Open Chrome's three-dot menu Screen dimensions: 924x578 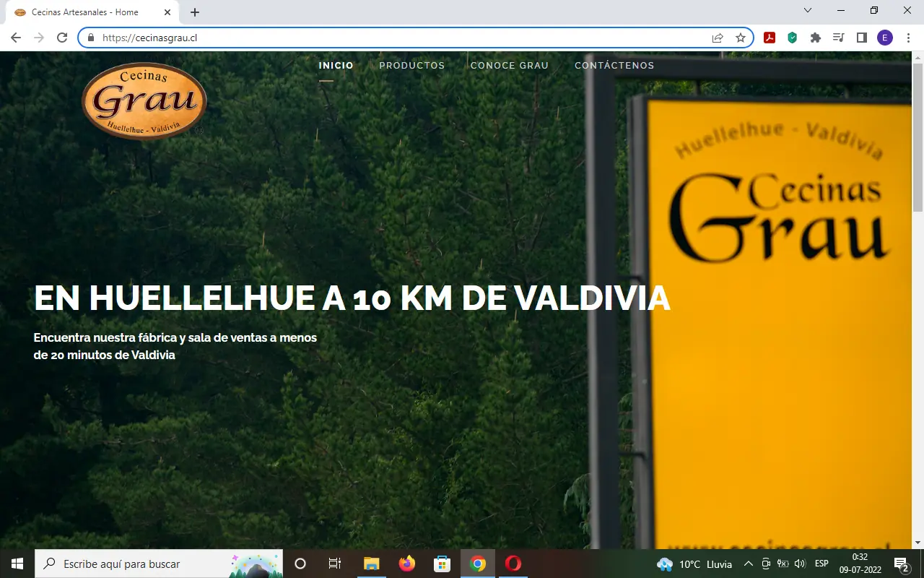pyautogui.click(x=907, y=38)
